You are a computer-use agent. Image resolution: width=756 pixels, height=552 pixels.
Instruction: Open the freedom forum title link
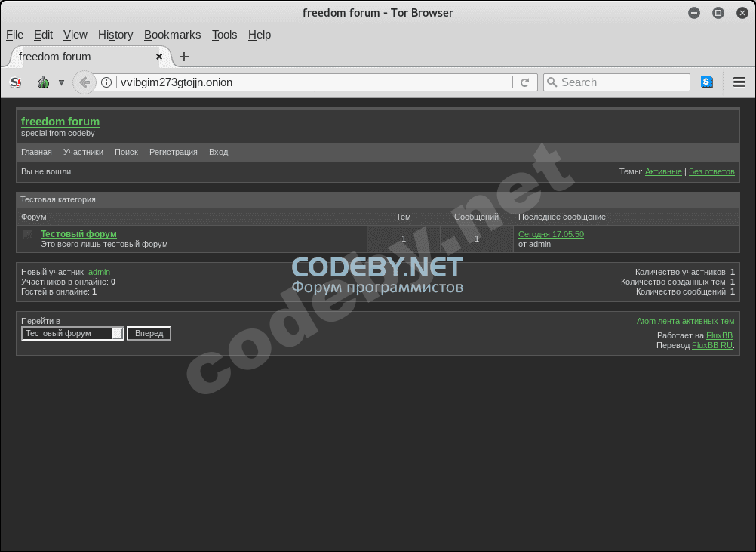coord(60,122)
